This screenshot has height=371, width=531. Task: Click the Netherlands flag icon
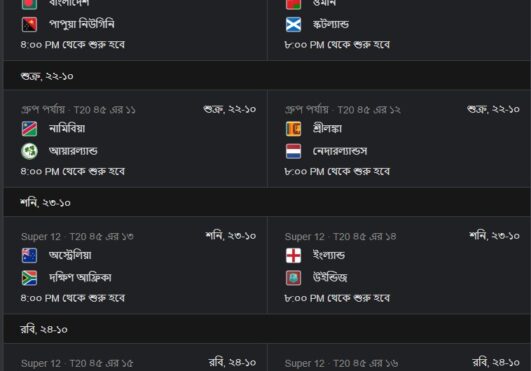click(x=293, y=151)
